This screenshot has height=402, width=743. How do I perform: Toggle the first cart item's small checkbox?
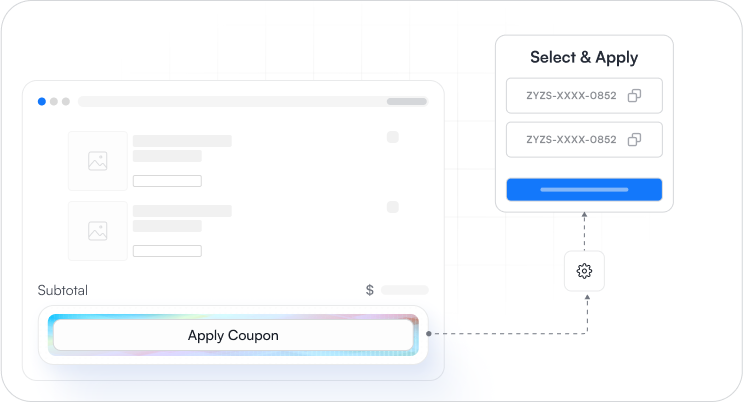(x=393, y=137)
